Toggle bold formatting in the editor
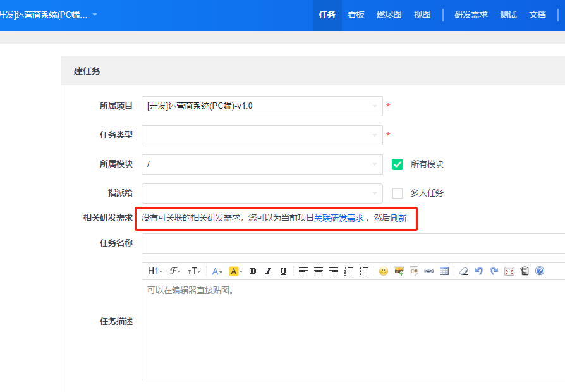Image resolution: width=565 pixels, height=392 pixels. point(253,271)
